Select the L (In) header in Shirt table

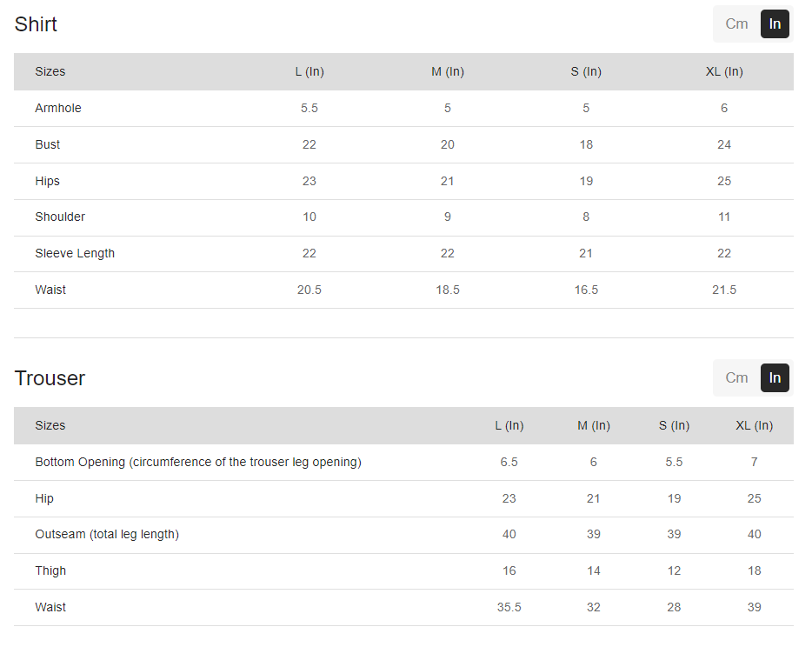coord(309,72)
